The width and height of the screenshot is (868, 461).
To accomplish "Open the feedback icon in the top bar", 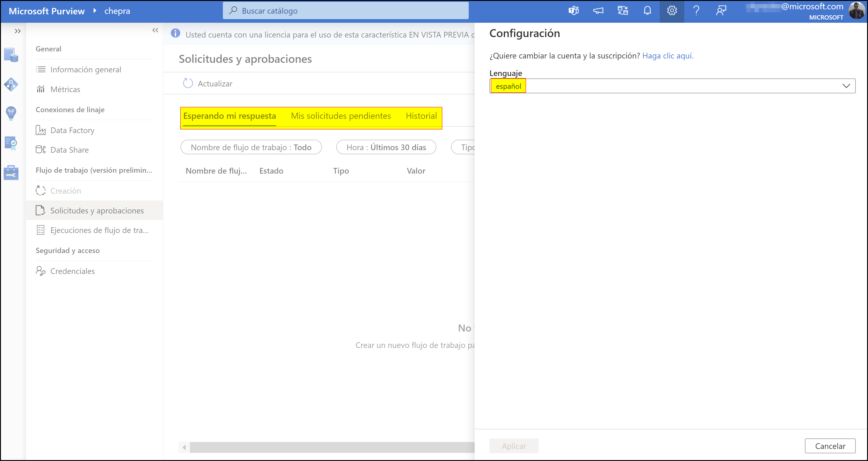I will [x=721, y=10].
